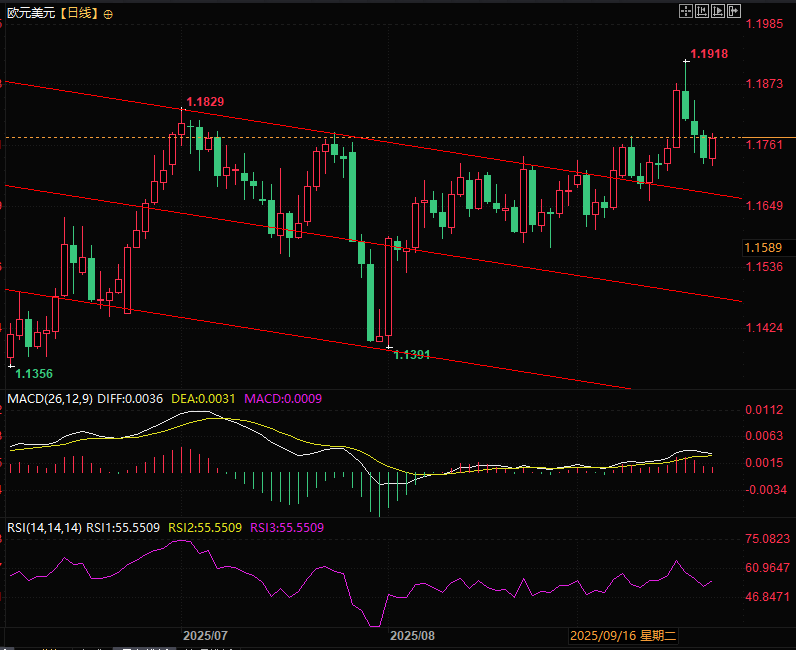This screenshot has height=650, width=796.
Task: Click the crosshair cursor icon at top right
Action: point(686,11)
